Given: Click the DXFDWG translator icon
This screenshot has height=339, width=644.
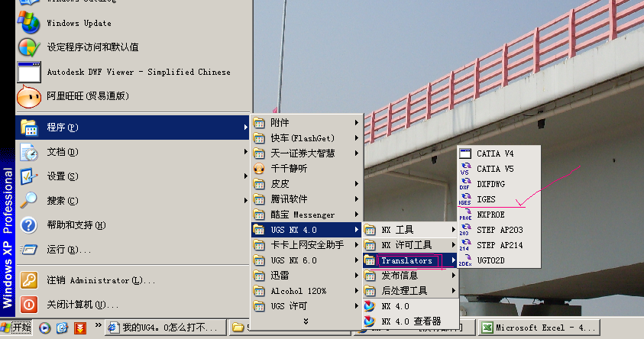Looking at the screenshot, I should tap(465, 184).
